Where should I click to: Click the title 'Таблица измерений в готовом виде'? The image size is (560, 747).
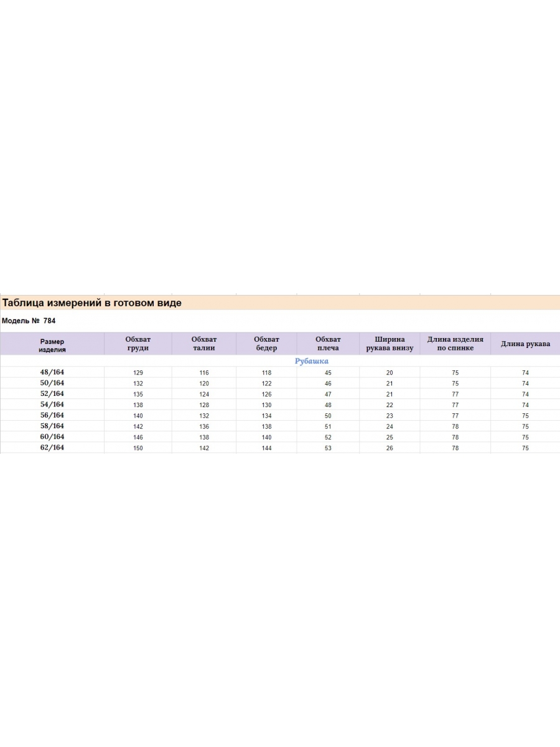[92, 303]
